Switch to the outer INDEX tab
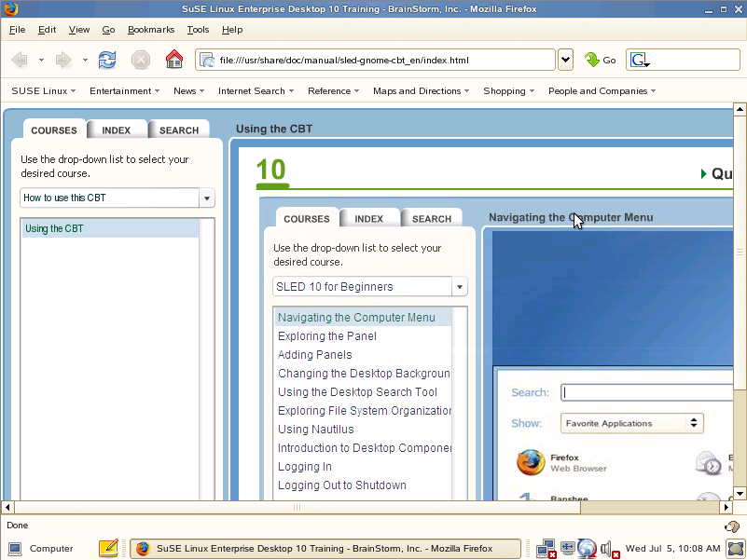 [117, 130]
